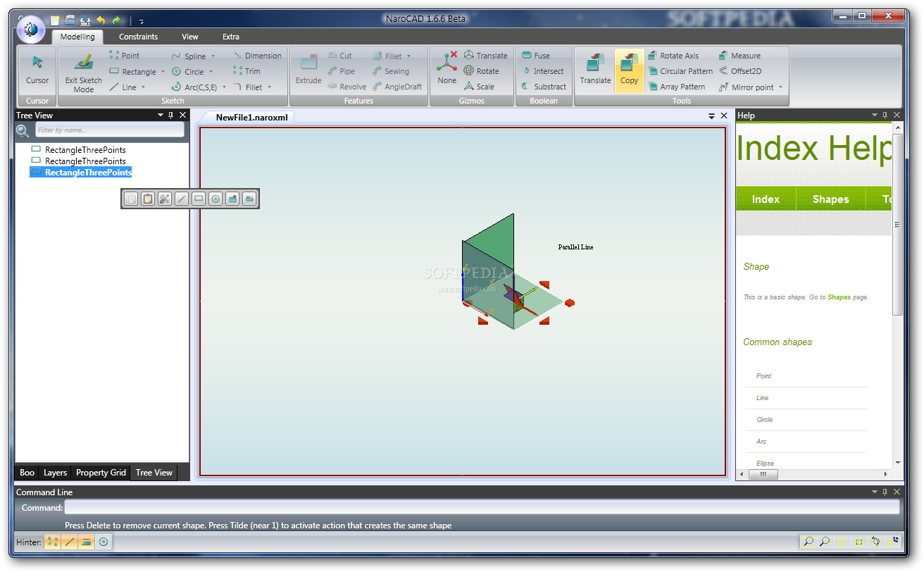Apply the Substract boolean operation

(x=543, y=87)
